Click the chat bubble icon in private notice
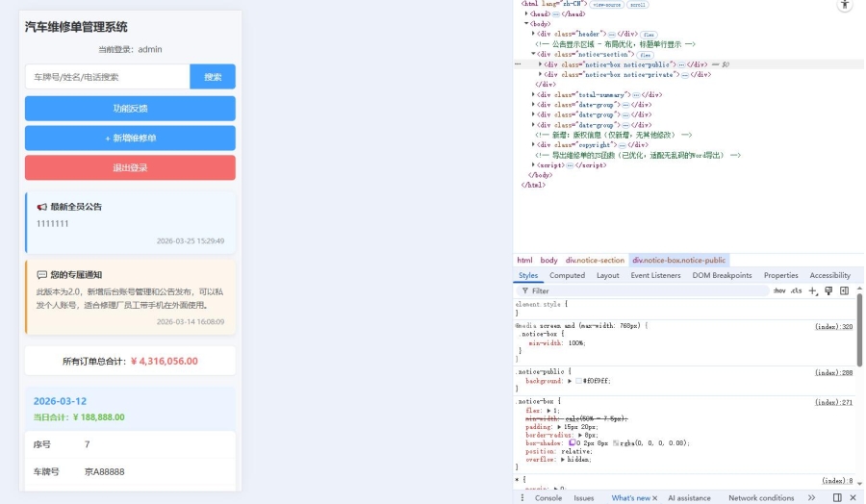 click(41, 275)
